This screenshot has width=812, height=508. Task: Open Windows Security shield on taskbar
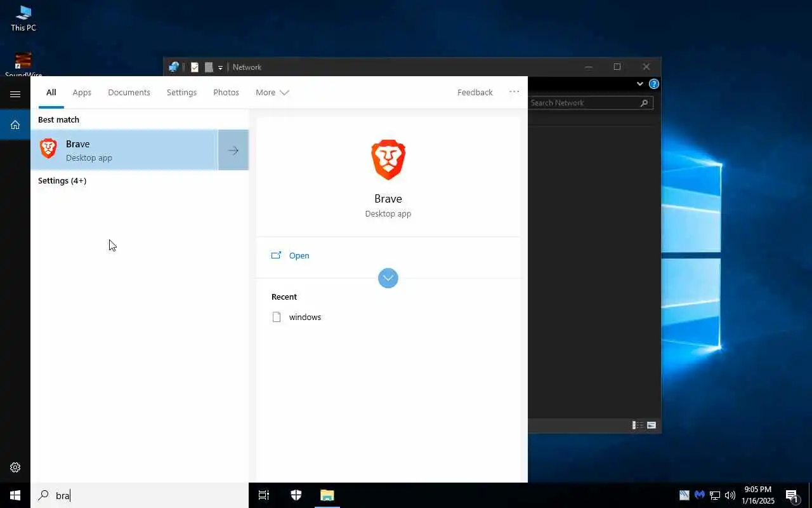[296, 495]
